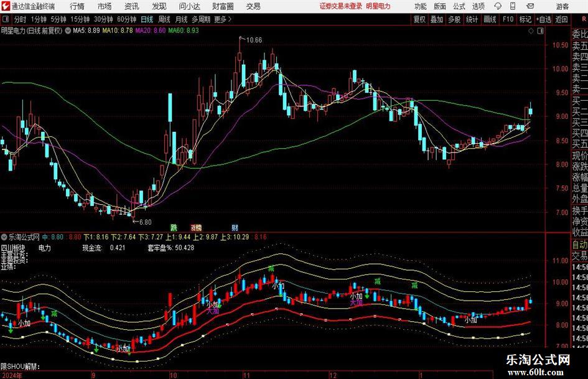588x379 pixels.
Task: Click the MA20: 8.60 indicator value
Action: [x=151, y=30]
